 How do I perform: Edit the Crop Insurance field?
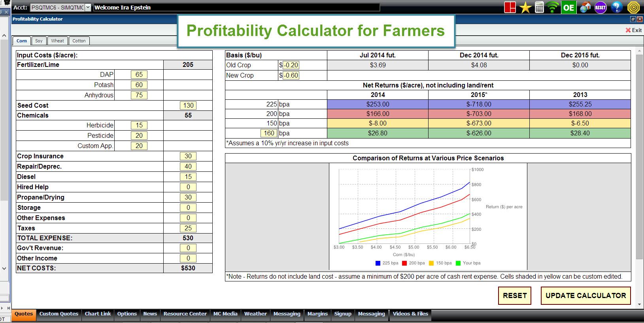coord(188,156)
